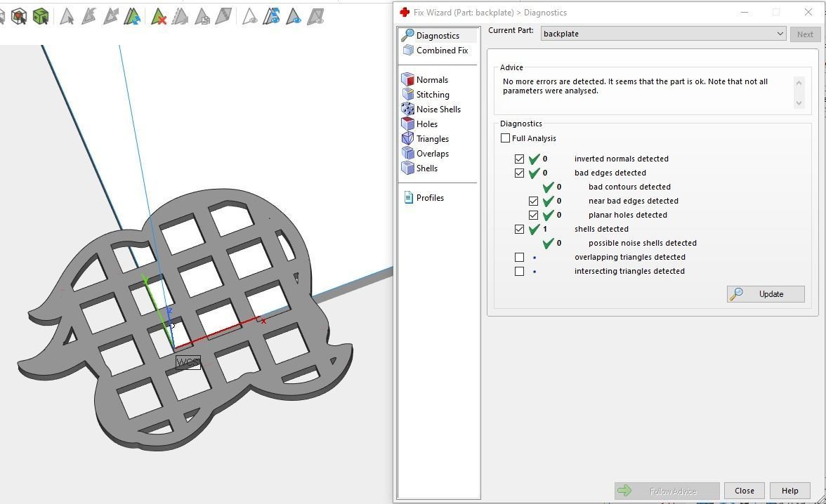Click the 'Current Part:' label
Screen dimensions: 826x504
click(511, 30)
